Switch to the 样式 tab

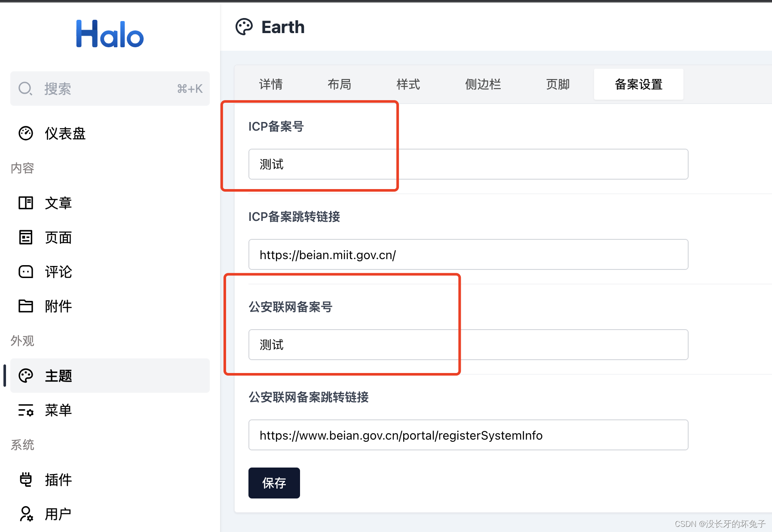coord(408,84)
